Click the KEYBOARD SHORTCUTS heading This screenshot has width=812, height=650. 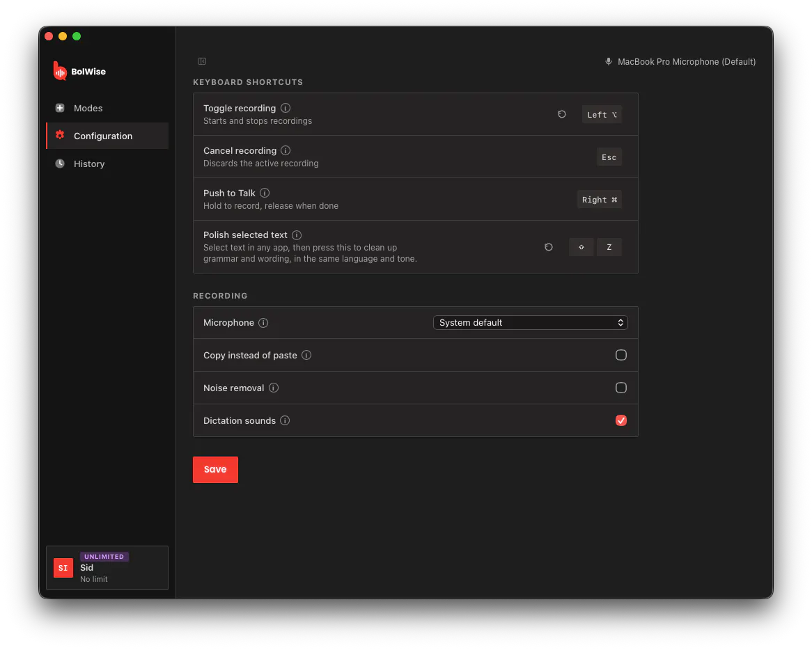click(x=248, y=82)
